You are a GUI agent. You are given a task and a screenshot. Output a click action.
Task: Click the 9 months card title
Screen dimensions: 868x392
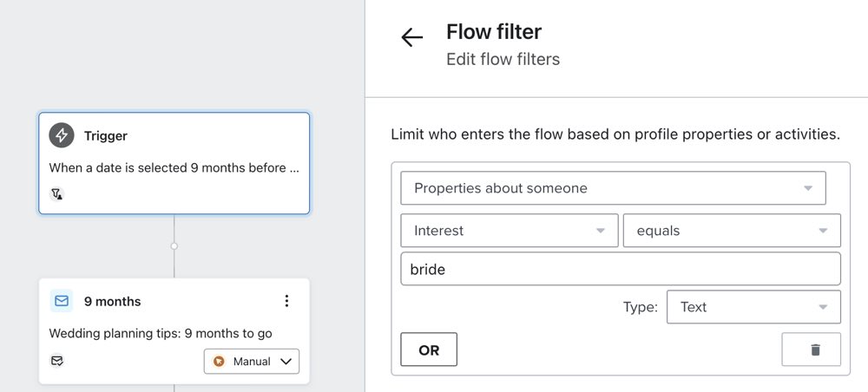(112, 302)
